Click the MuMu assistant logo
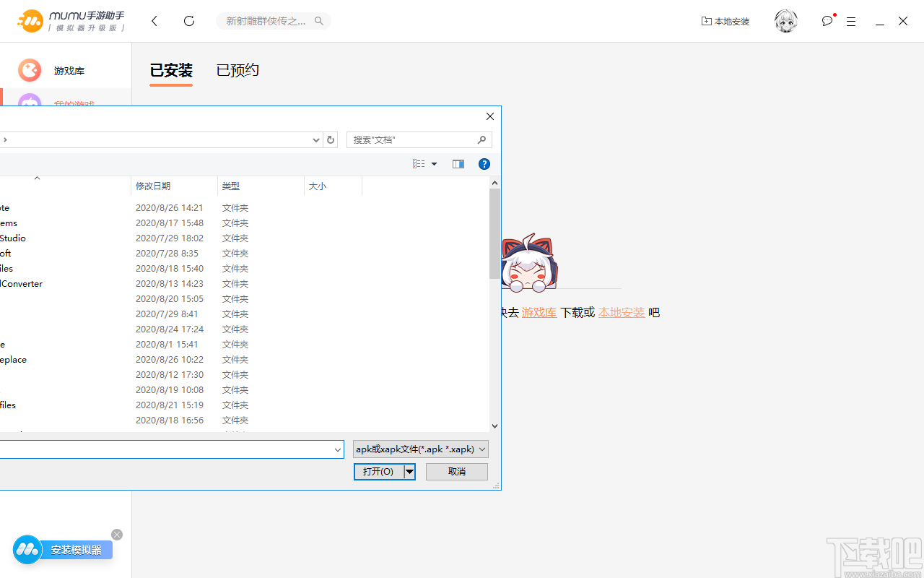 [x=30, y=21]
